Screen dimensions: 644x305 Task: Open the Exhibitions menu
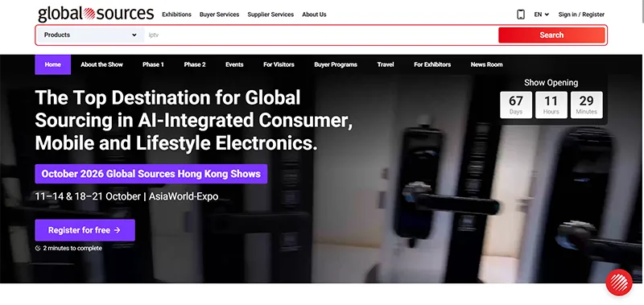point(176,14)
